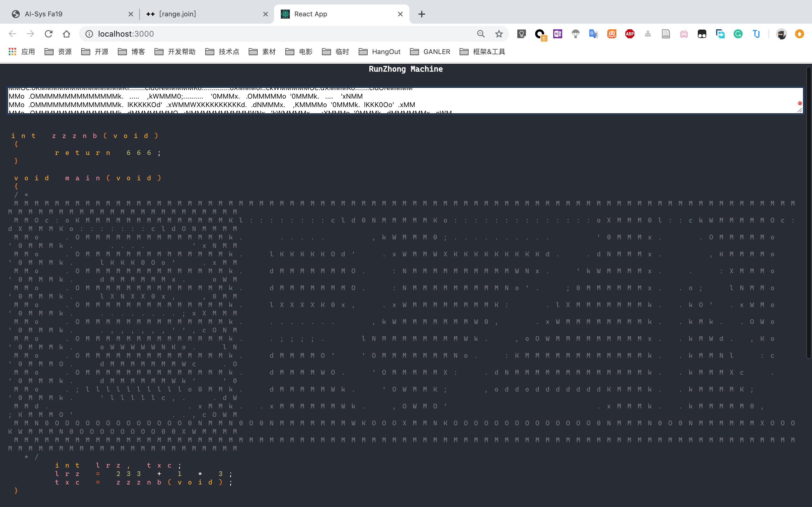Open the user profile avatar menu
Screen dimensions: 812x507
click(x=781, y=34)
